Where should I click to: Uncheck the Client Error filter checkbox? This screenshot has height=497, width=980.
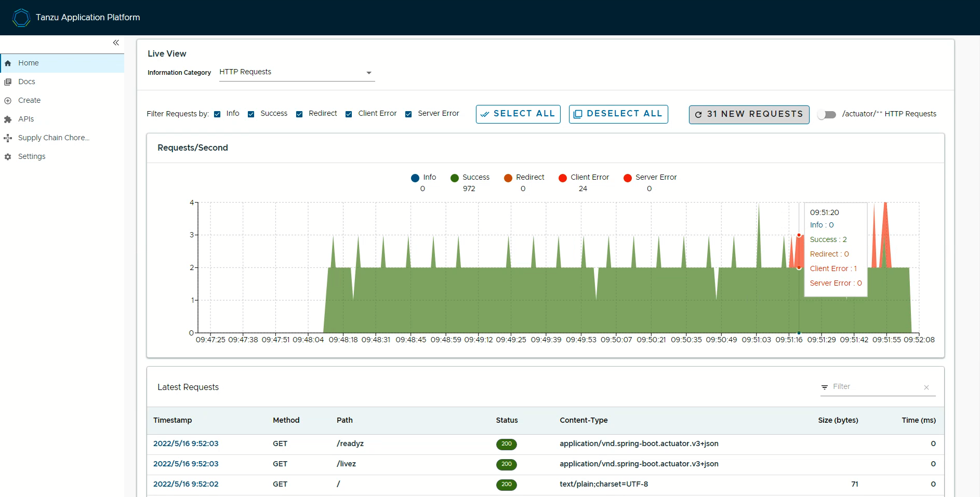coord(349,114)
